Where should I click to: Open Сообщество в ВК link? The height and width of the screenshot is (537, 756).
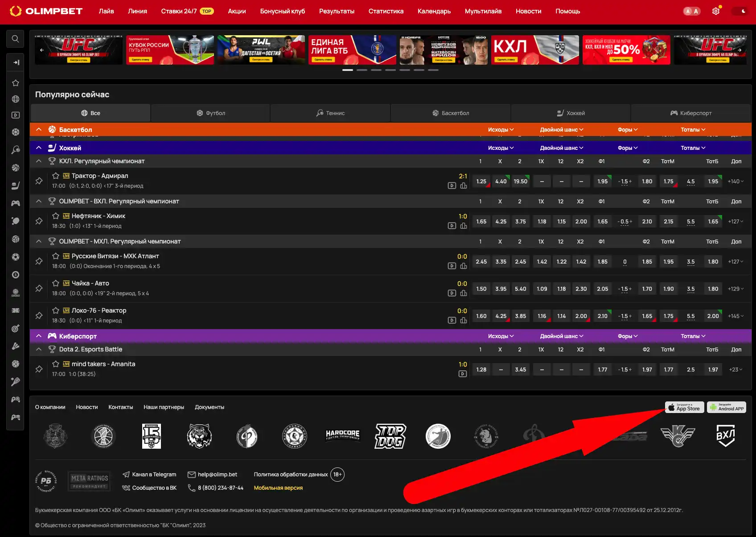(149, 488)
